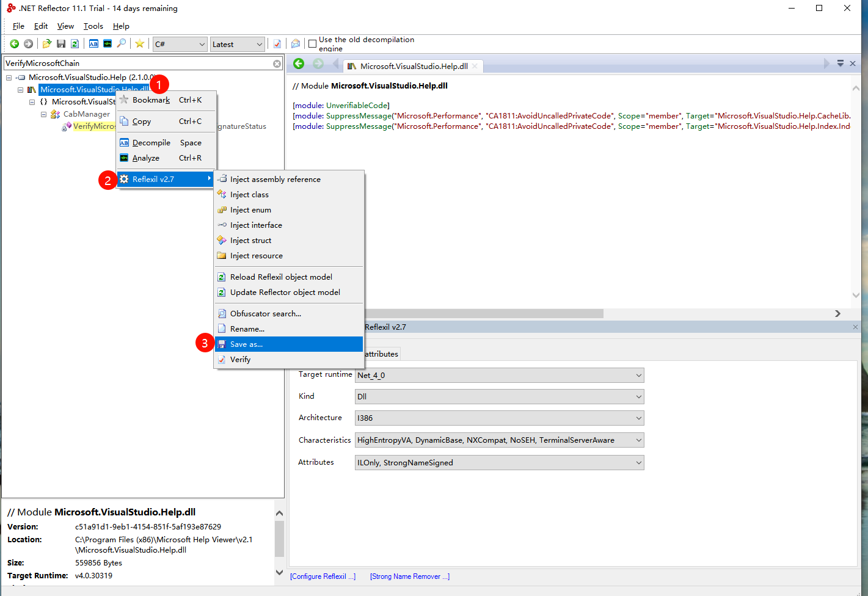
Task: Select Inject interface
Action: click(289, 225)
